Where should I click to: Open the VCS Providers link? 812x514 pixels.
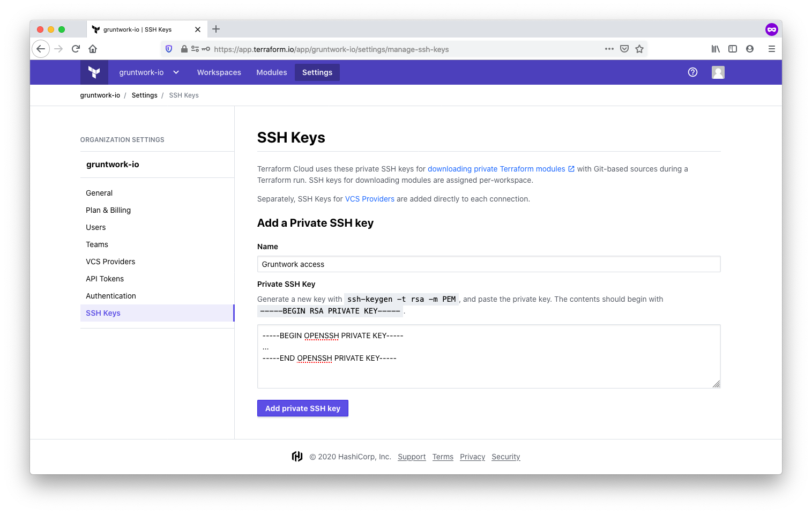[x=370, y=198]
